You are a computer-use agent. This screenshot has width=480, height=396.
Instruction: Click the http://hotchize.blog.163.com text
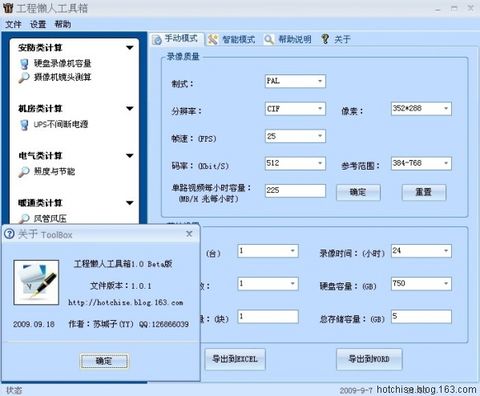click(126, 303)
